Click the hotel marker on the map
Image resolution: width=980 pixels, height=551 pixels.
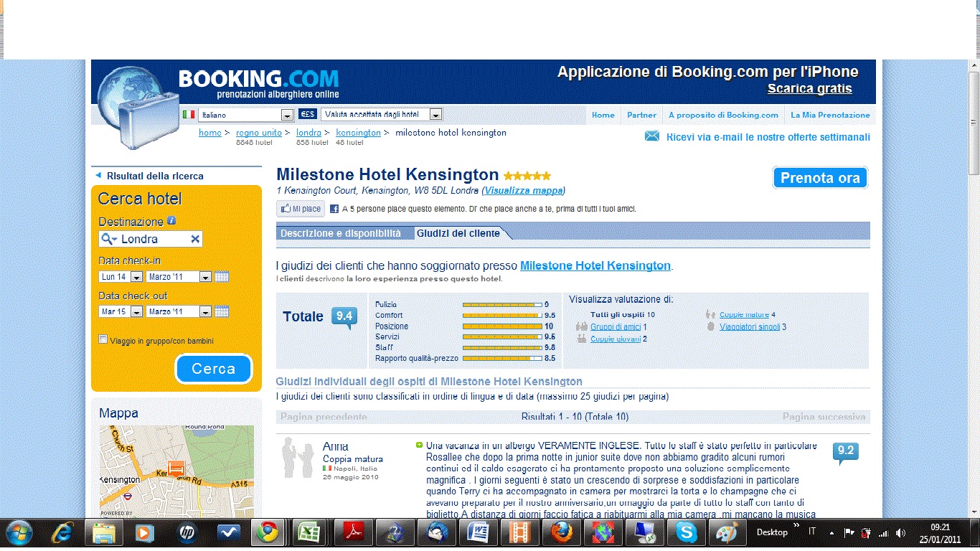176,469
